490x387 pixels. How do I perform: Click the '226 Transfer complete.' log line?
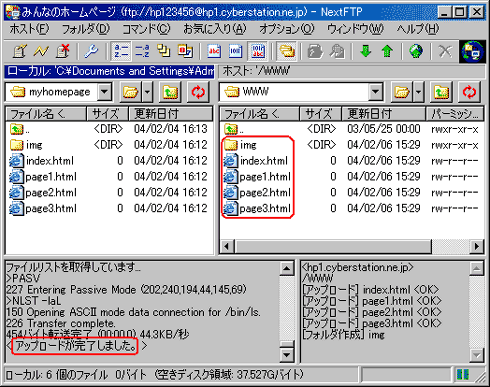click(61, 323)
